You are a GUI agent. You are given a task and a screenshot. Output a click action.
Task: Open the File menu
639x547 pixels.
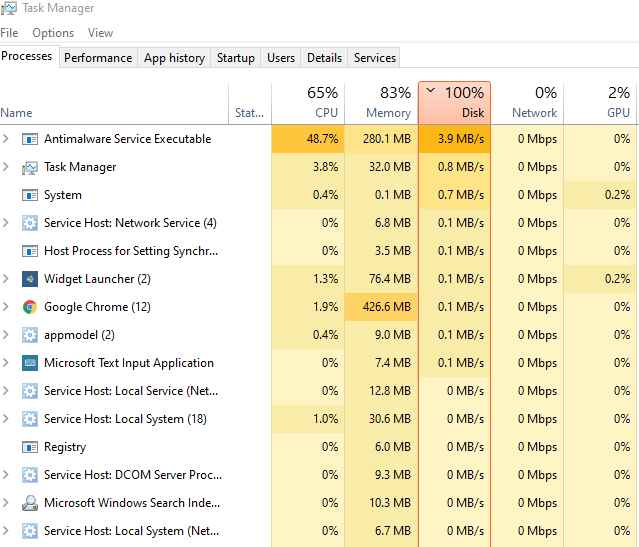coord(9,33)
